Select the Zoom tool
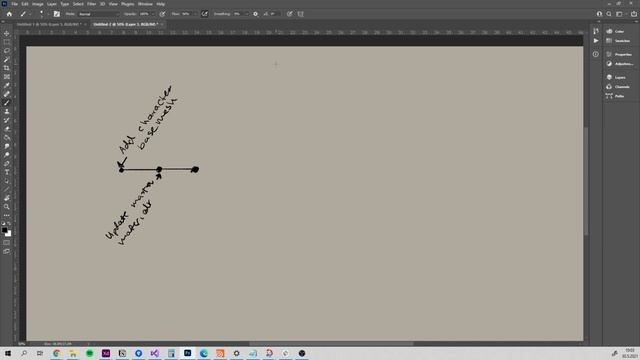This screenshot has width=640, height=360. tap(7, 207)
